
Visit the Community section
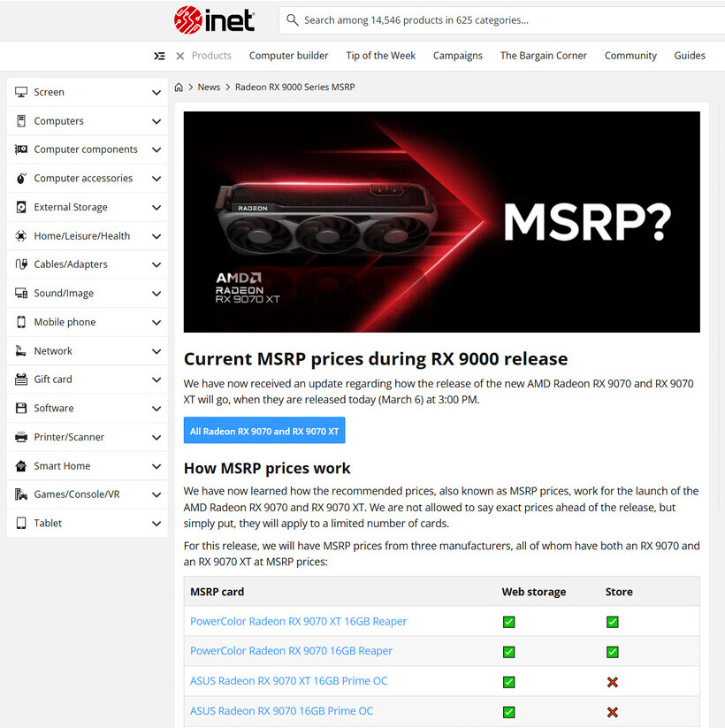(630, 56)
